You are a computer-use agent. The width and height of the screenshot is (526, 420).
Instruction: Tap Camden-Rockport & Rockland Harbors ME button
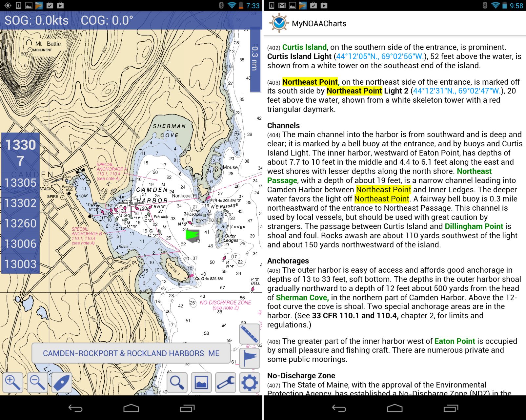pyautogui.click(x=131, y=353)
